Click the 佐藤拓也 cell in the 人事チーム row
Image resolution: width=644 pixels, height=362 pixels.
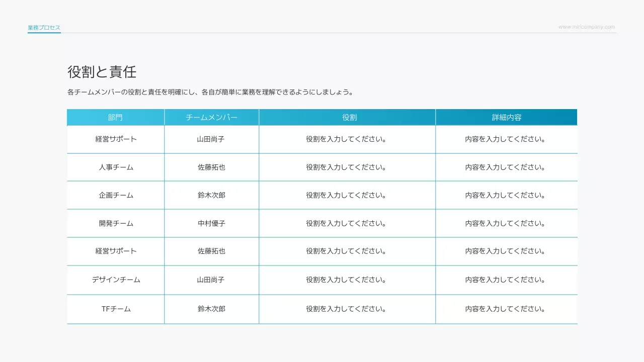[x=211, y=167]
